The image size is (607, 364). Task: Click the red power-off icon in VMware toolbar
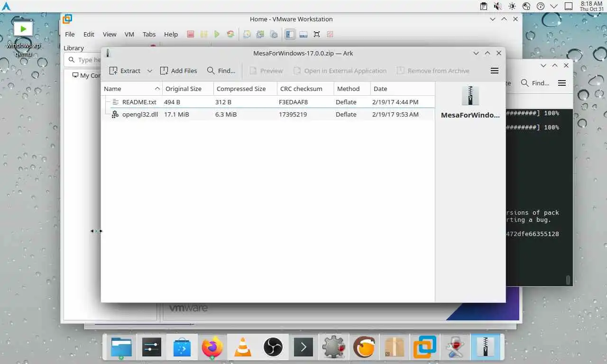[x=190, y=34]
